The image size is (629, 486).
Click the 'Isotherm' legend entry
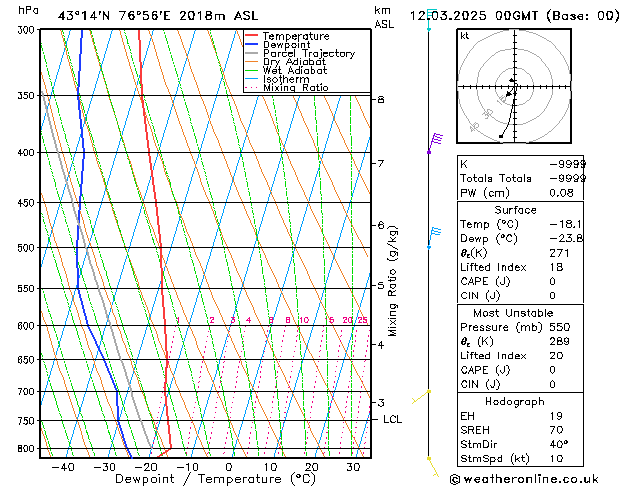tap(286, 79)
